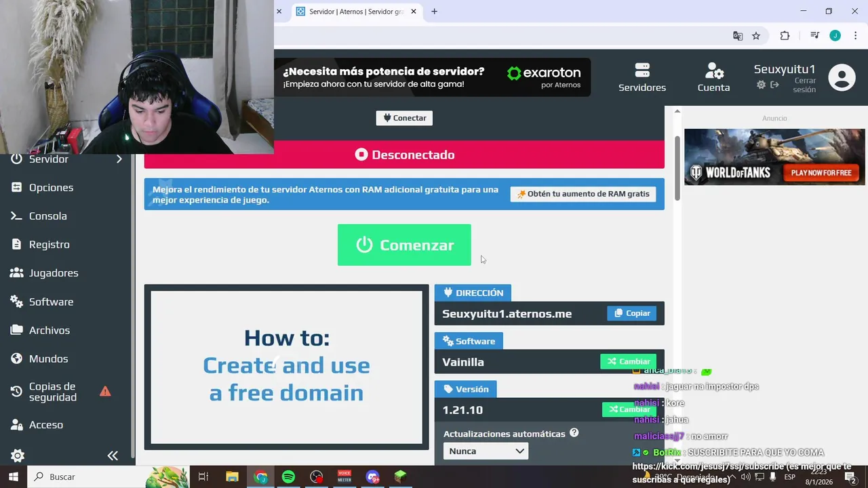
Task: Switch to Chrome in the taskbar
Action: click(x=260, y=476)
